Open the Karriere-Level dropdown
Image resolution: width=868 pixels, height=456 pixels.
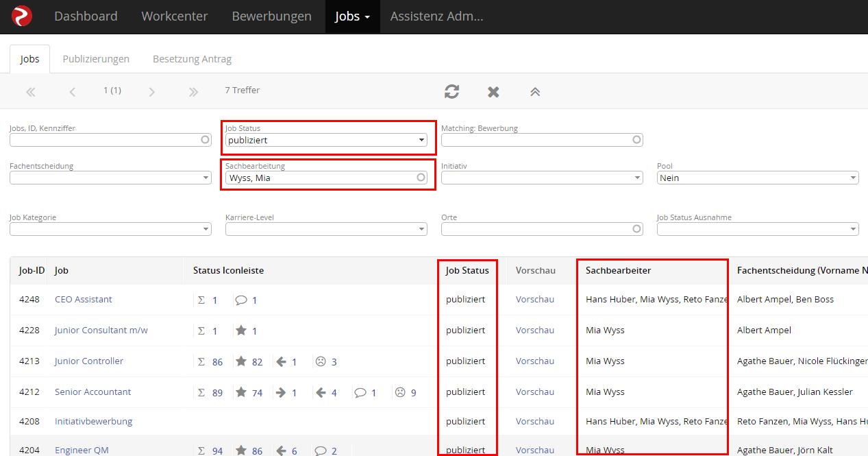pyautogui.click(x=327, y=229)
